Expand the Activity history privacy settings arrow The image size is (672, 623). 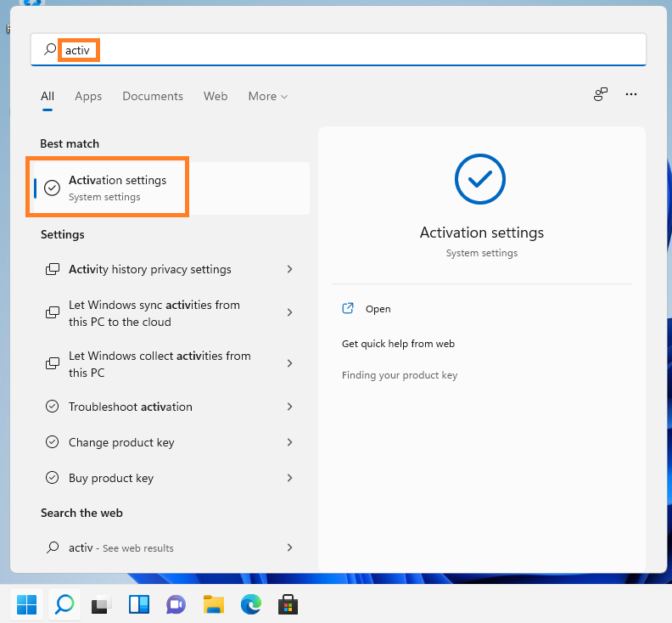tap(289, 269)
